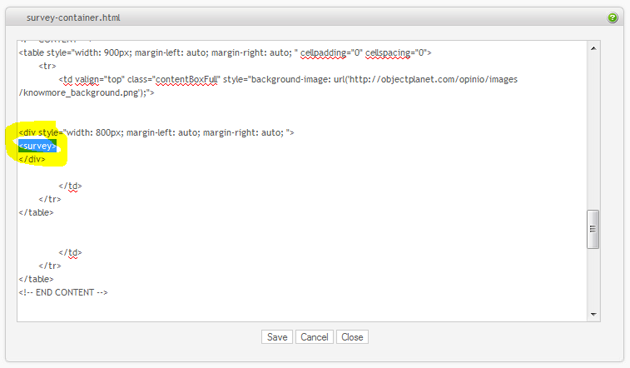
Task: Click the cellspacing="0" attribute text
Action: coord(395,53)
